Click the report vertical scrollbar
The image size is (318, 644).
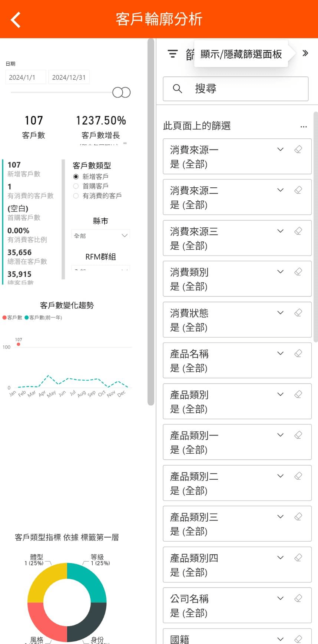(150, 222)
